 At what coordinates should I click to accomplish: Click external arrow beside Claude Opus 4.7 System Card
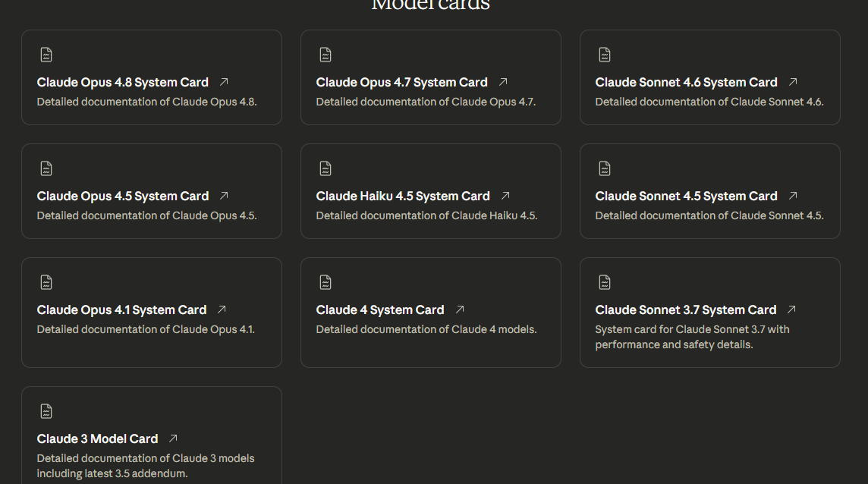[x=502, y=82]
